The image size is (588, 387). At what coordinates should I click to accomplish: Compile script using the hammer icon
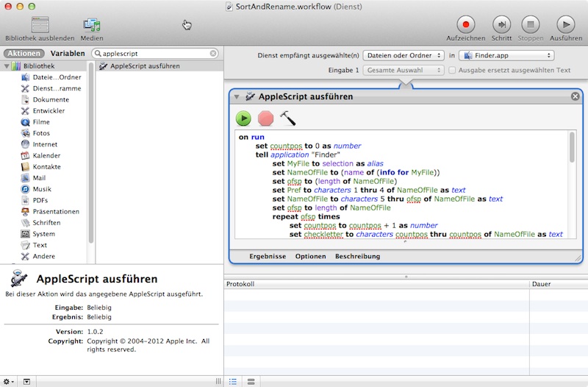[287, 118]
